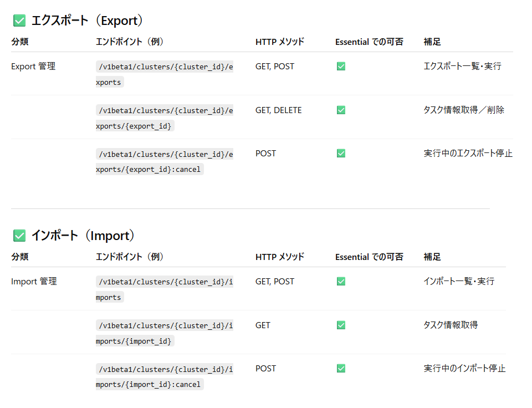Click the GET, DELETE method cell
The height and width of the screenshot is (408, 532).
click(x=278, y=110)
